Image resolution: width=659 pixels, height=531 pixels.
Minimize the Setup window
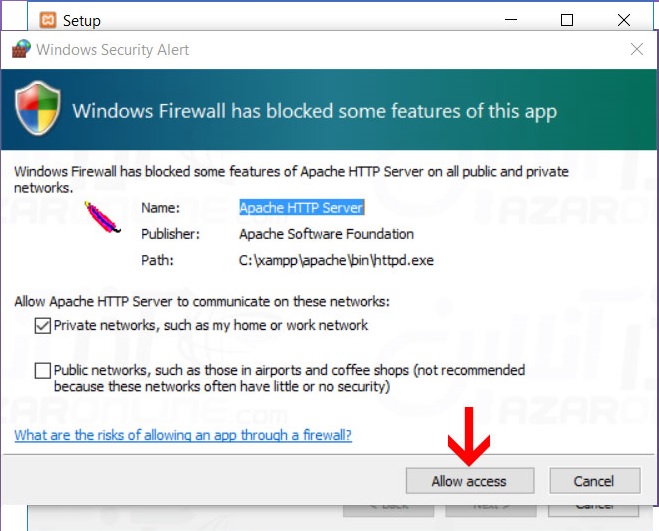(520, 20)
